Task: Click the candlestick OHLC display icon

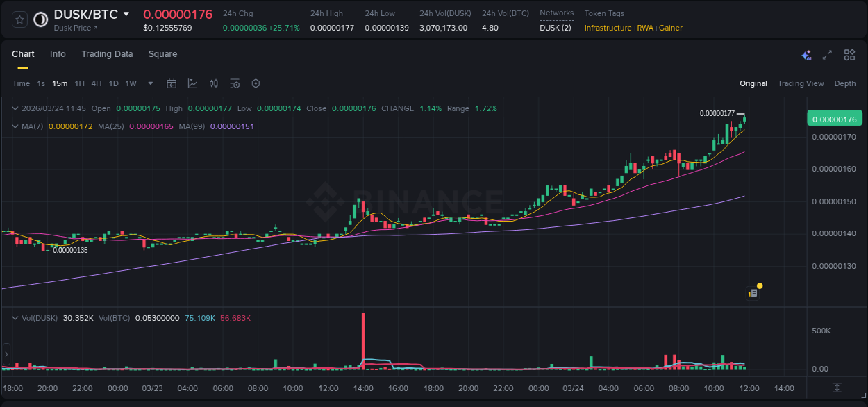Action: point(213,83)
